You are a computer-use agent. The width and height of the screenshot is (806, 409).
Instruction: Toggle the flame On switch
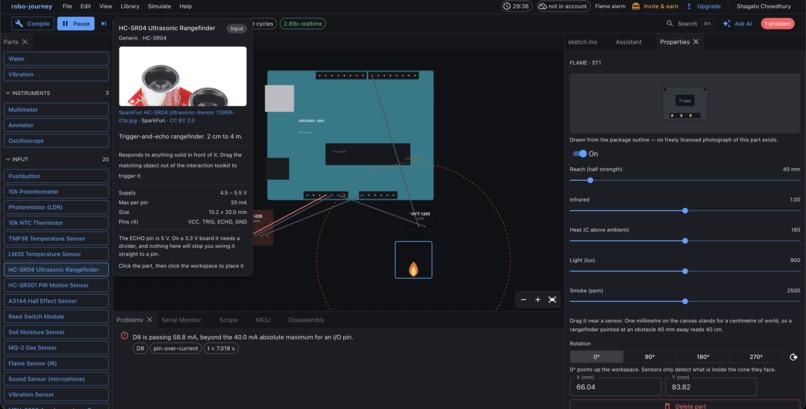(x=580, y=154)
